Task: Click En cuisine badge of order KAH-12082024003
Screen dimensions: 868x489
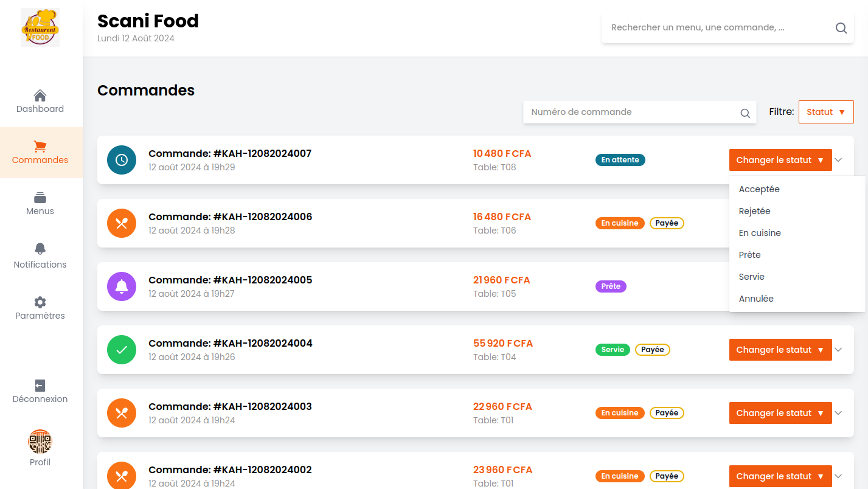Action: 620,413
